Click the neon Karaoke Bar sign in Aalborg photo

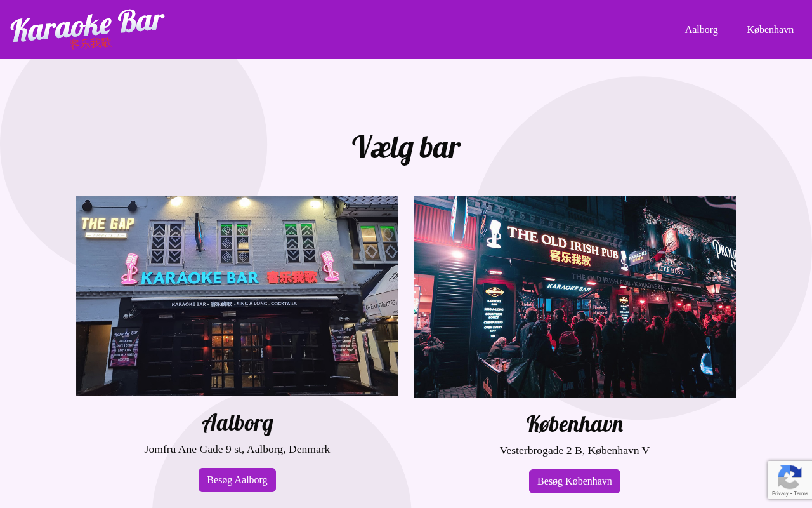click(199, 278)
